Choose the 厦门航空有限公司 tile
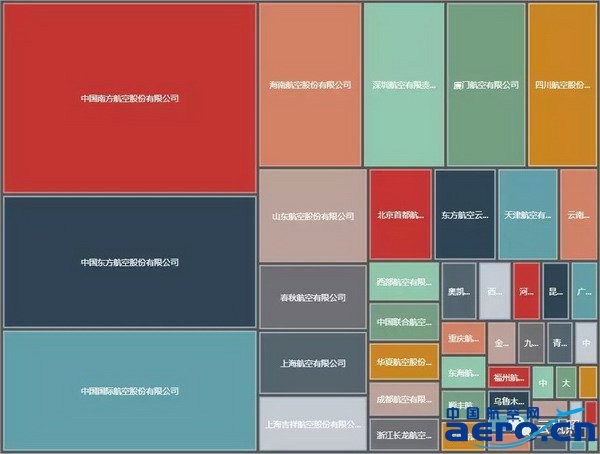The height and width of the screenshot is (454, 600). pos(486,85)
